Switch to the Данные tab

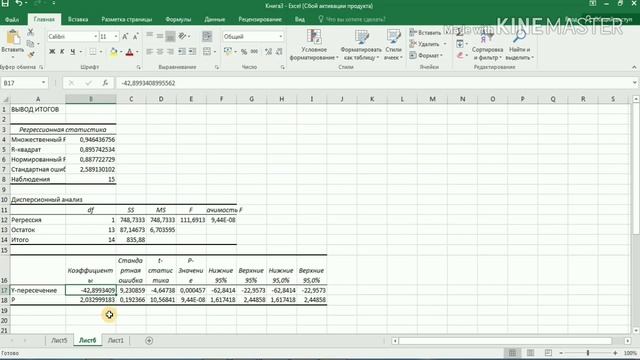pyautogui.click(x=215, y=19)
